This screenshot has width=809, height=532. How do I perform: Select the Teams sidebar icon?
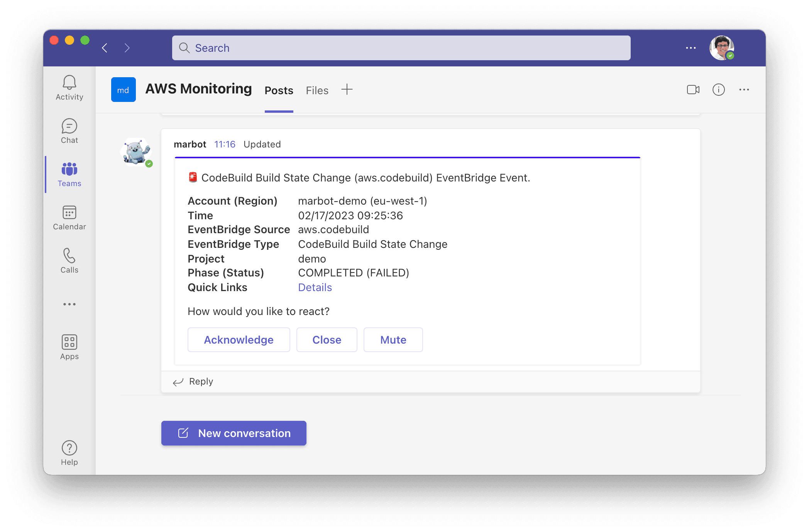click(x=69, y=175)
